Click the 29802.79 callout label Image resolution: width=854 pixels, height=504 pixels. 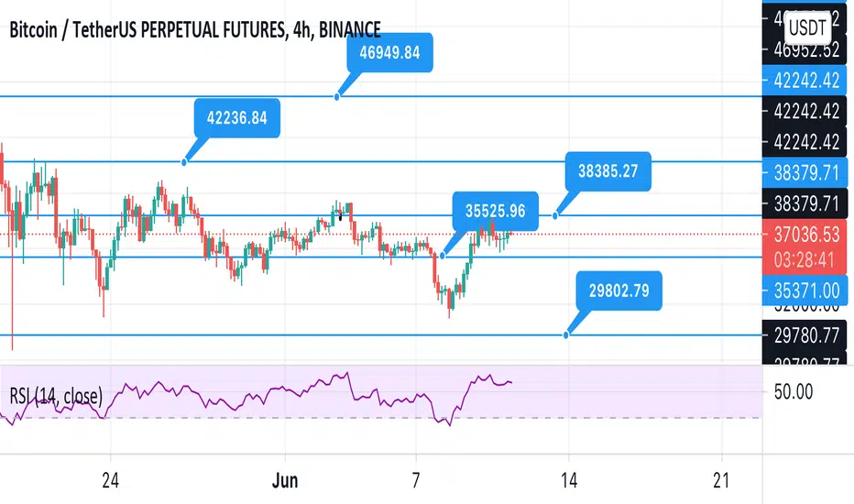coord(619,291)
